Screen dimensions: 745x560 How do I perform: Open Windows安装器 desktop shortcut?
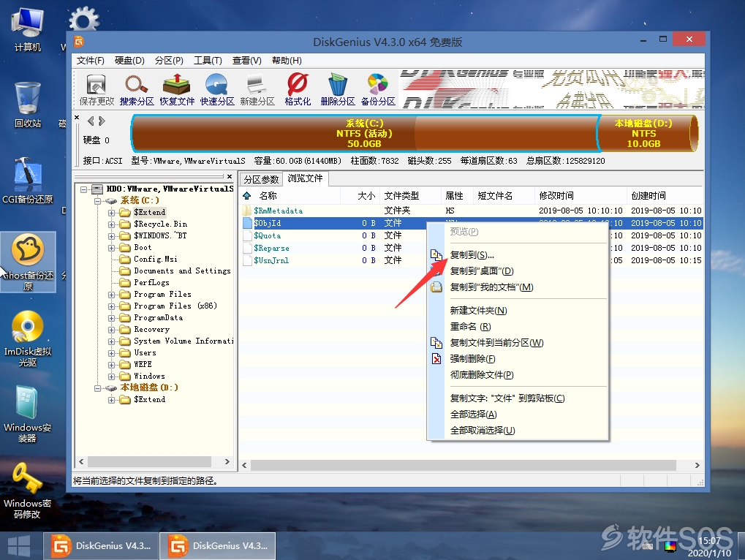(x=28, y=415)
